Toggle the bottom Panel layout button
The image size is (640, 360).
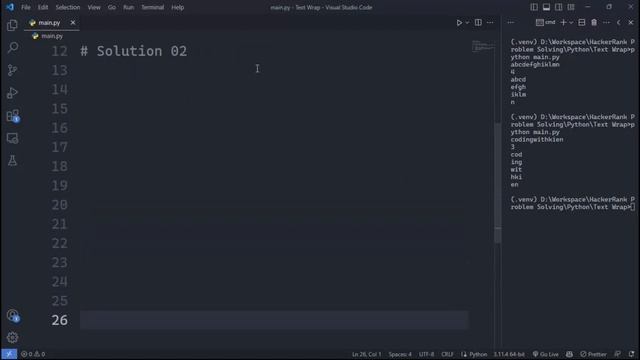point(546,7)
